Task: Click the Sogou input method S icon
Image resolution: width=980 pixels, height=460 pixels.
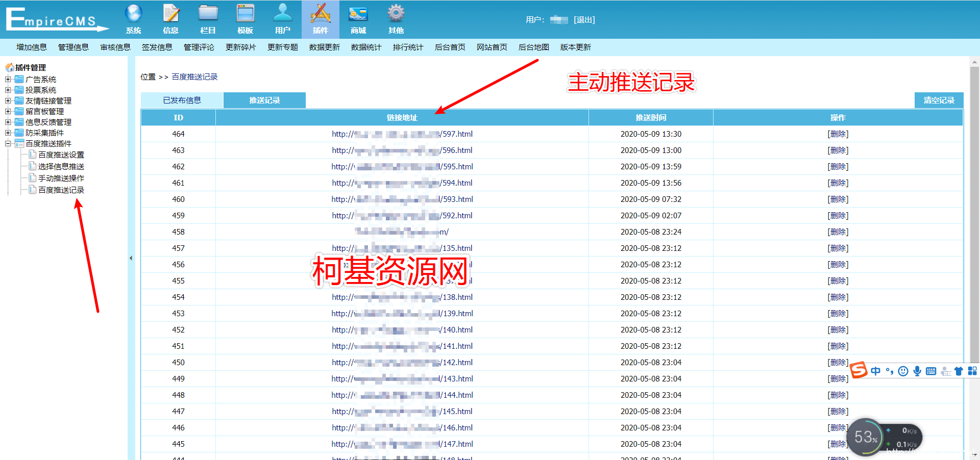Action: click(859, 370)
